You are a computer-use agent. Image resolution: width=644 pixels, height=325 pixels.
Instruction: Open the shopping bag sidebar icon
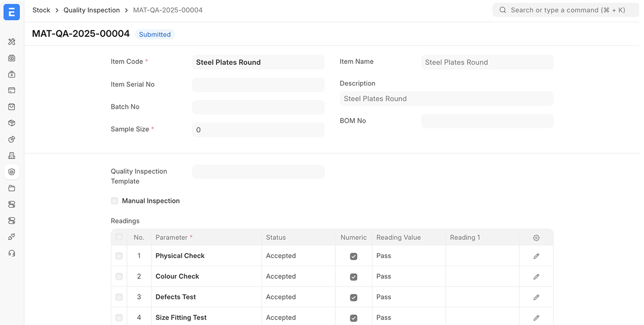click(12, 107)
